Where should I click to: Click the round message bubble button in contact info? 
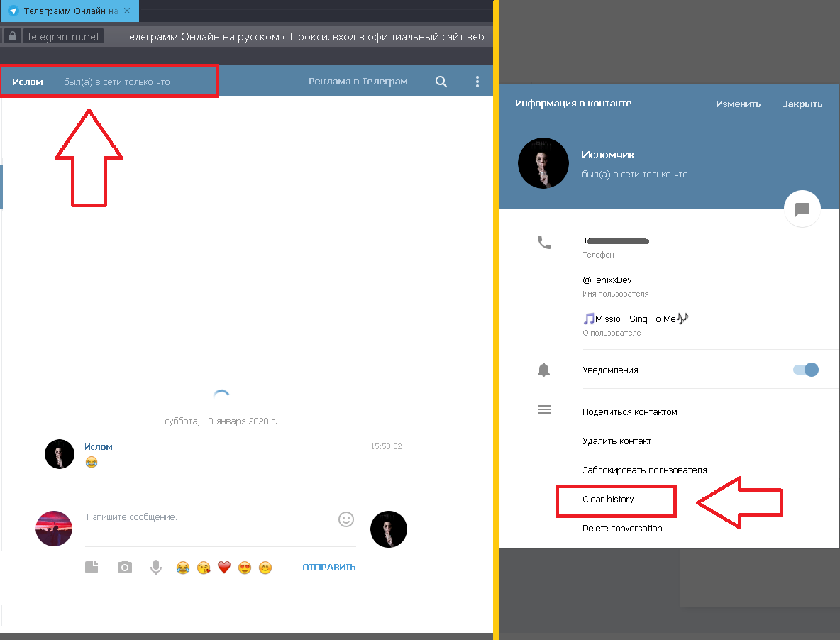(x=802, y=209)
